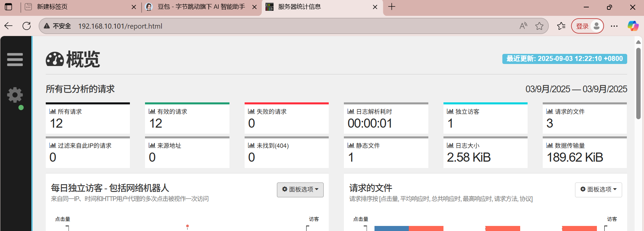Click the dashboard icon next to 概览
Screen dimensions: 644x231
pyautogui.click(x=55, y=60)
